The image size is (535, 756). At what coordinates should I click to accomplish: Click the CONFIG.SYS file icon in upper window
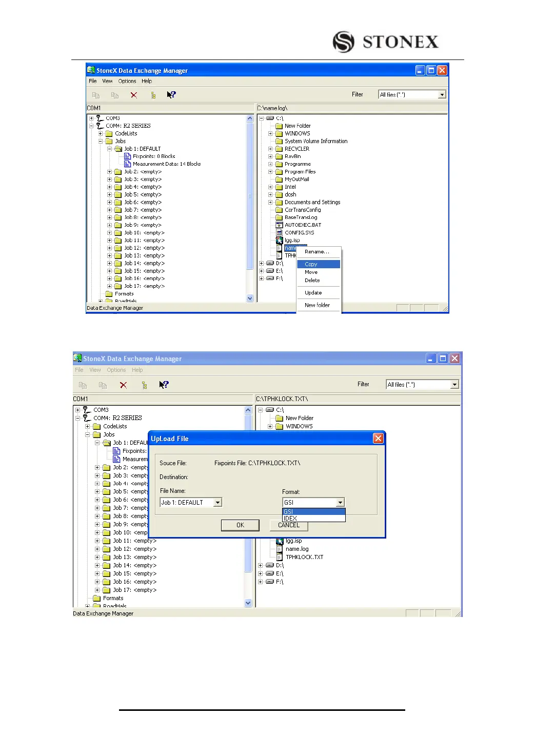pyautogui.click(x=279, y=232)
